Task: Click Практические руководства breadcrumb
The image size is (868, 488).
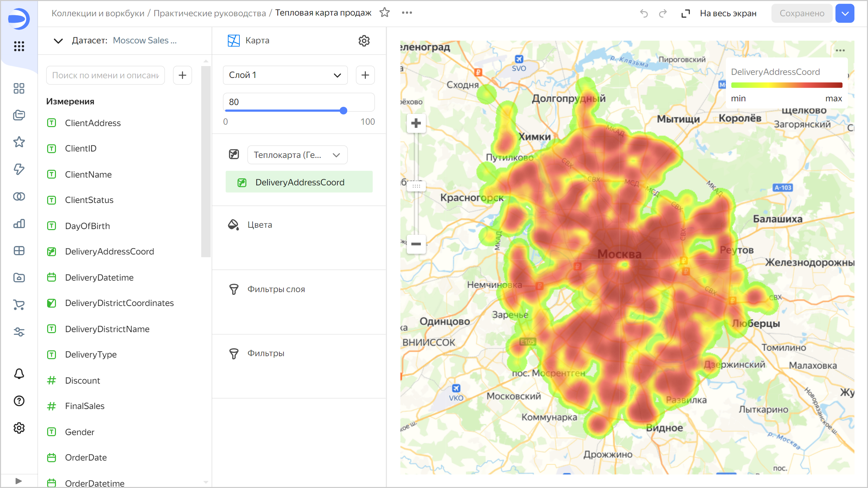Action: pyautogui.click(x=210, y=13)
